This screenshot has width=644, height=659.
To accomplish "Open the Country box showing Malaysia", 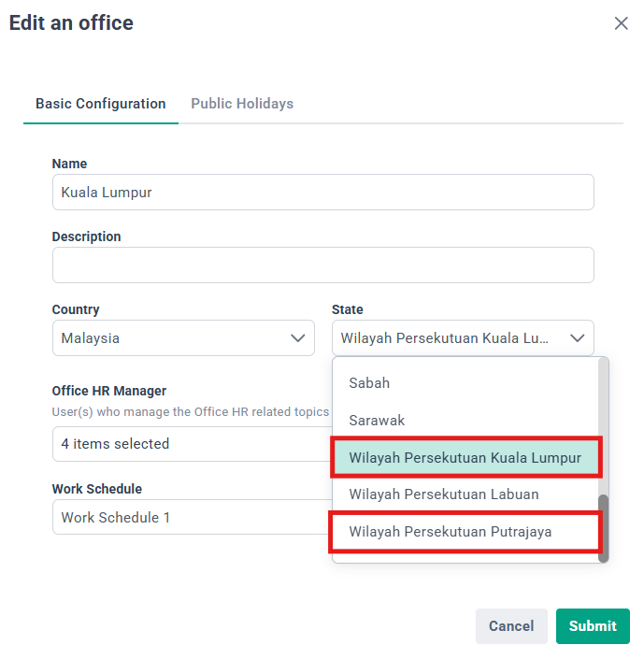I will pyautogui.click(x=168, y=338).
